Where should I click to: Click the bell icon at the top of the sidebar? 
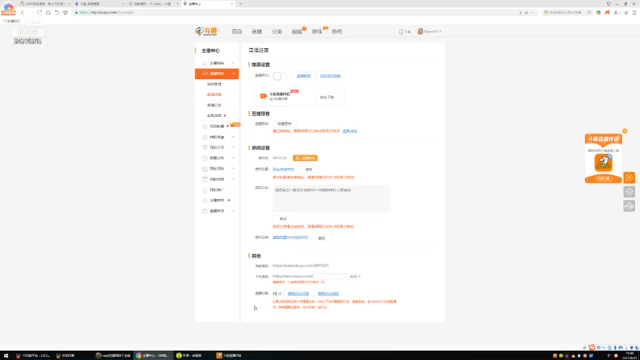click(x=205, y=63)
